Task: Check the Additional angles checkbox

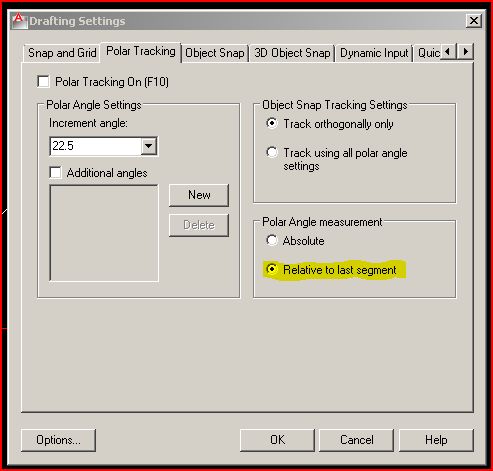Action: [55, 173]
